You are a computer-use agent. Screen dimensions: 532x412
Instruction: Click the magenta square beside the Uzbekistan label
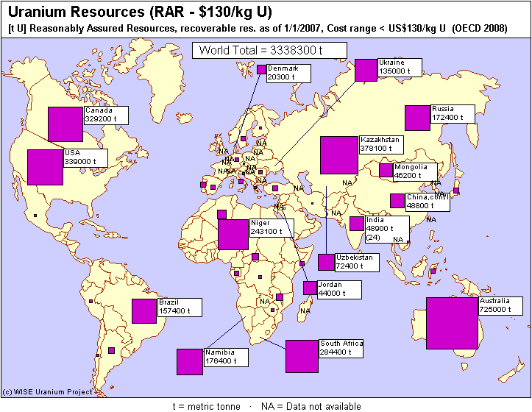[327, 263]
